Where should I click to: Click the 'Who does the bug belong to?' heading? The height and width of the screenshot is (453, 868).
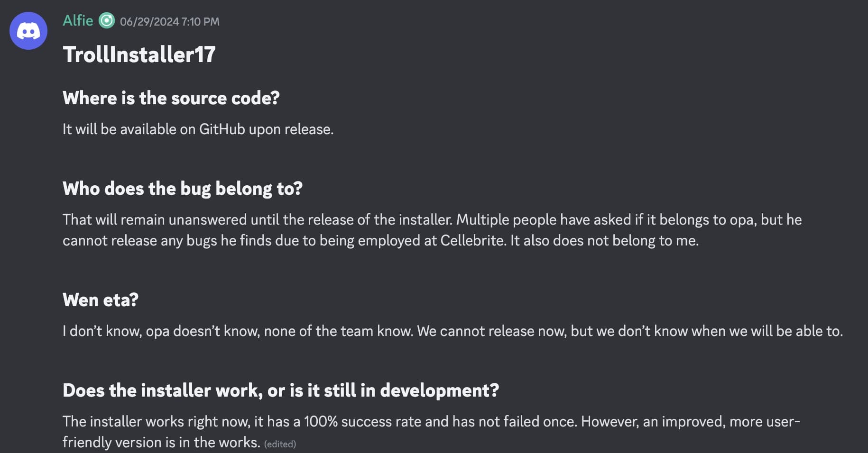click(x=183, y=189)
